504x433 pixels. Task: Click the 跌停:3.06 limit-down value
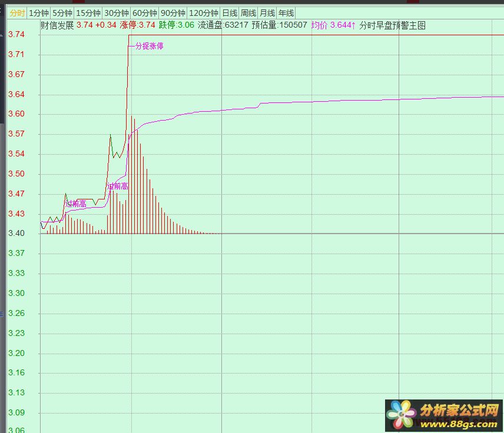point(177,25)
